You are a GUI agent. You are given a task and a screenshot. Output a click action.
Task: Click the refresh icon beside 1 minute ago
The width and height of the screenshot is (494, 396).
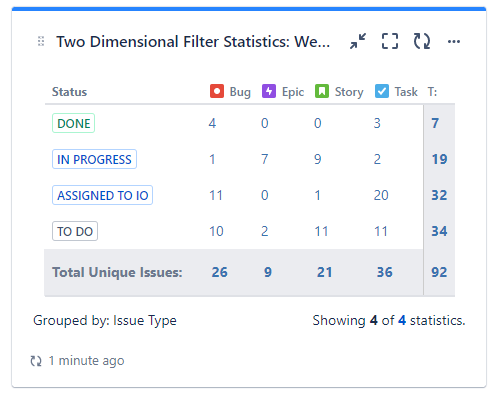[x=36, y=361]
